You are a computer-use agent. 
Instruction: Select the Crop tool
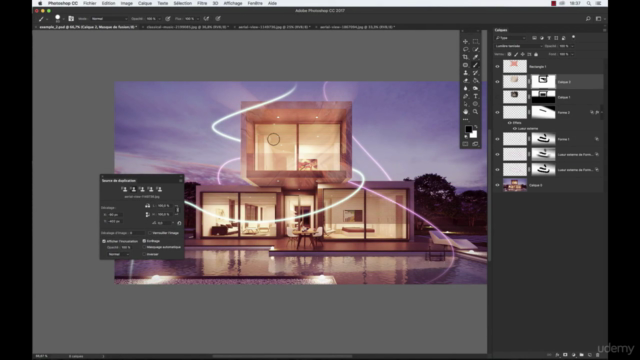point(465,57)
